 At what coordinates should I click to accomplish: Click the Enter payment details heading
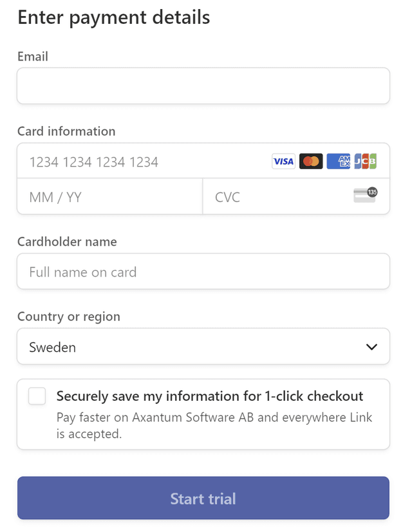(x=113, y=17)
